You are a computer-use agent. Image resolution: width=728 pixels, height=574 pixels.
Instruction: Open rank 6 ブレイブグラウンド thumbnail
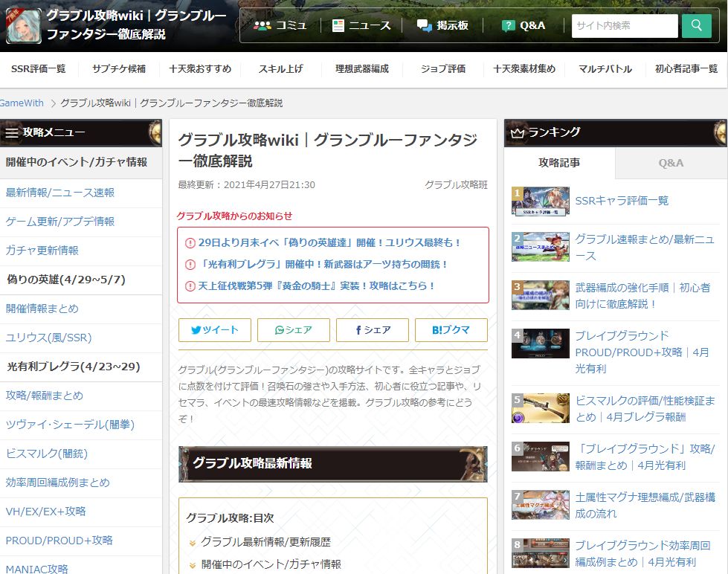click(x=541, y=457)
